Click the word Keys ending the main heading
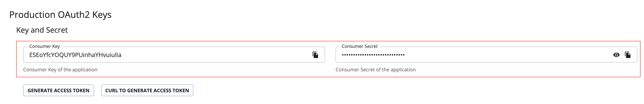The height and width of the screenshot is (104, 644). point(102,15)
